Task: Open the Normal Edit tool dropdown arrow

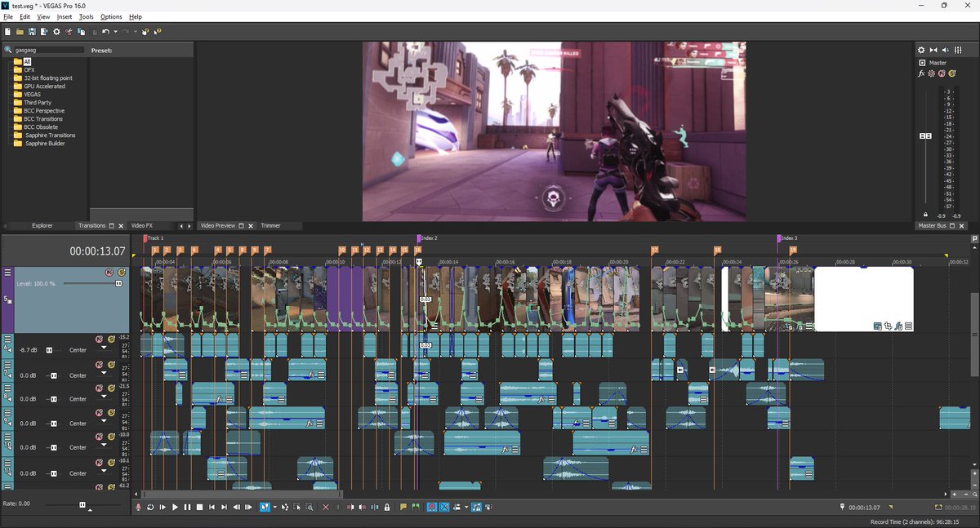Action: tap(274, 508)
